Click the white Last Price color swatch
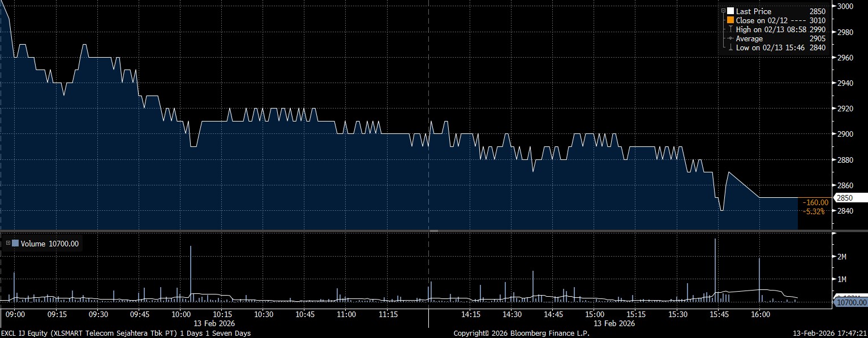The height and width of the screenshot is (338, 868). tap(731, 11)
